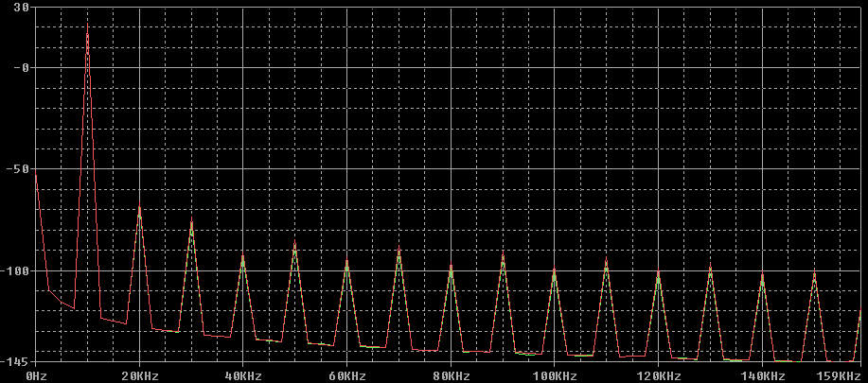Image resolution: width=868 pixels, height=383 pixels.
Task: Click the spectrum peak at 150KHz
Action: [x=814, y=272]
